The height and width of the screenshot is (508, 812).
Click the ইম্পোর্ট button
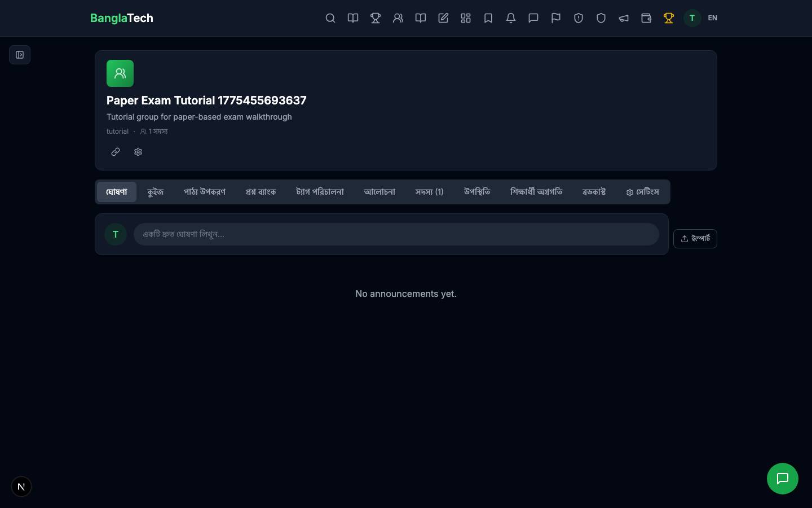pyautogui.click(x=695, y=239)
